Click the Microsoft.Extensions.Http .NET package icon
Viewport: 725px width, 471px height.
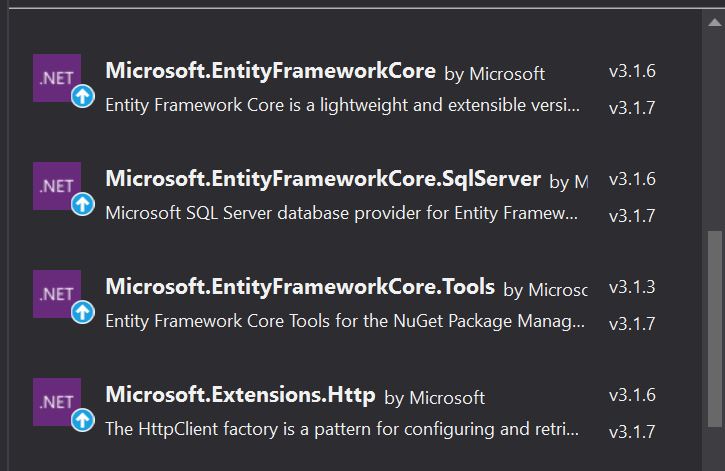point(57,402)
